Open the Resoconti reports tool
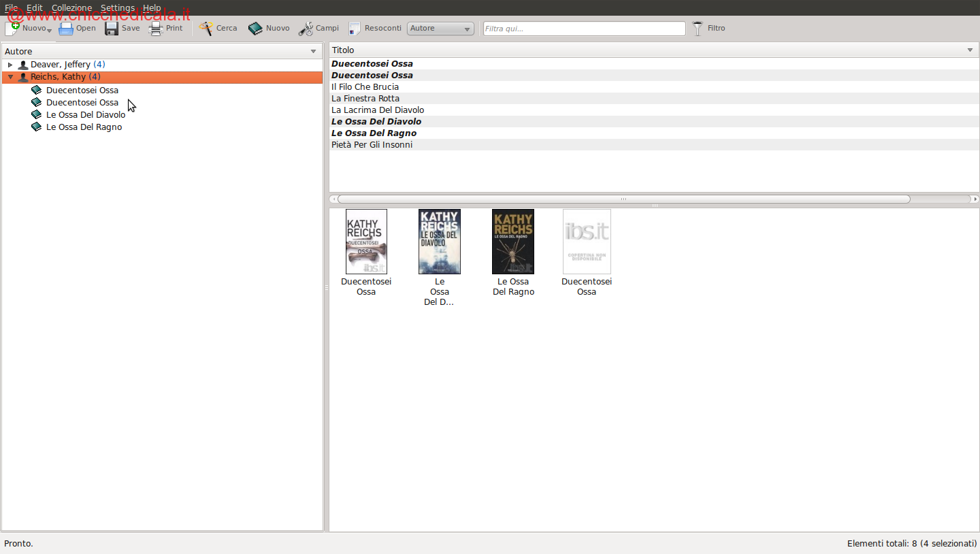 point(355,29)
